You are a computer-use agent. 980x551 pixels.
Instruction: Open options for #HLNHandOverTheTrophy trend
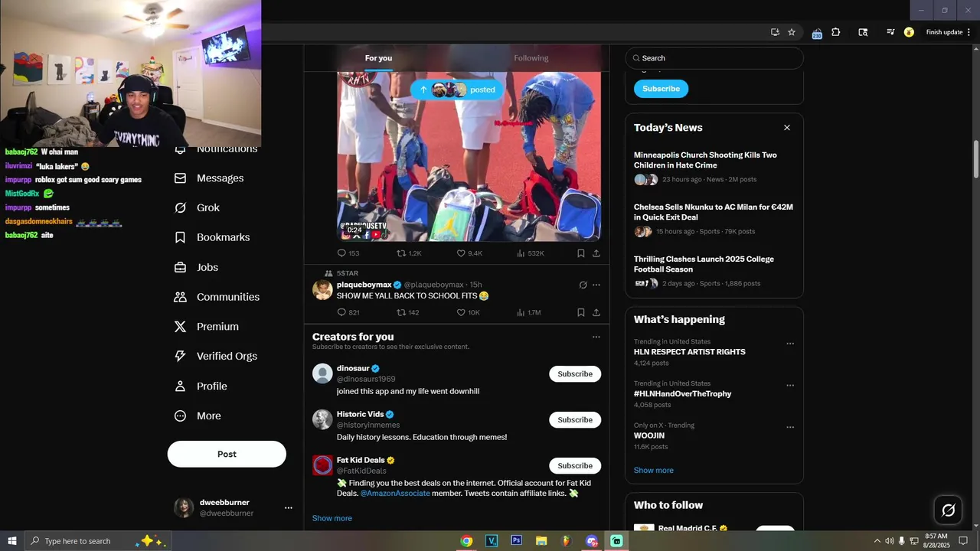point(790,386)
